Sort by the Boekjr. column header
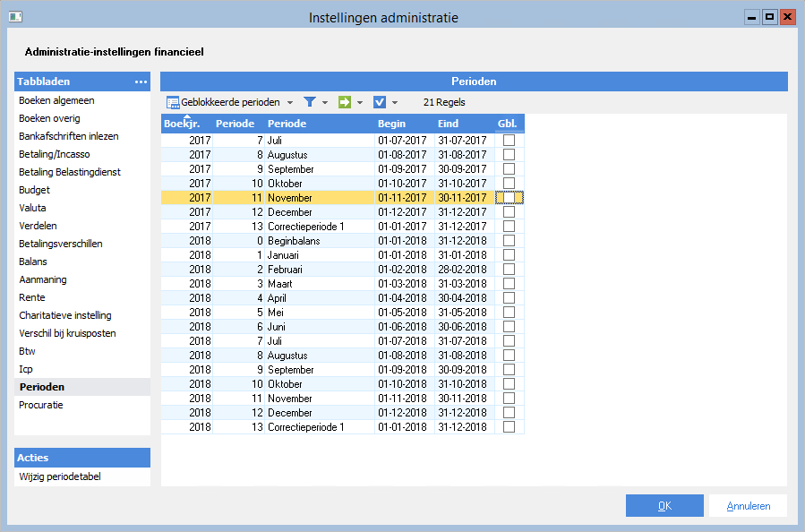Viewport: 805px width, 532px height. [187, 124]
